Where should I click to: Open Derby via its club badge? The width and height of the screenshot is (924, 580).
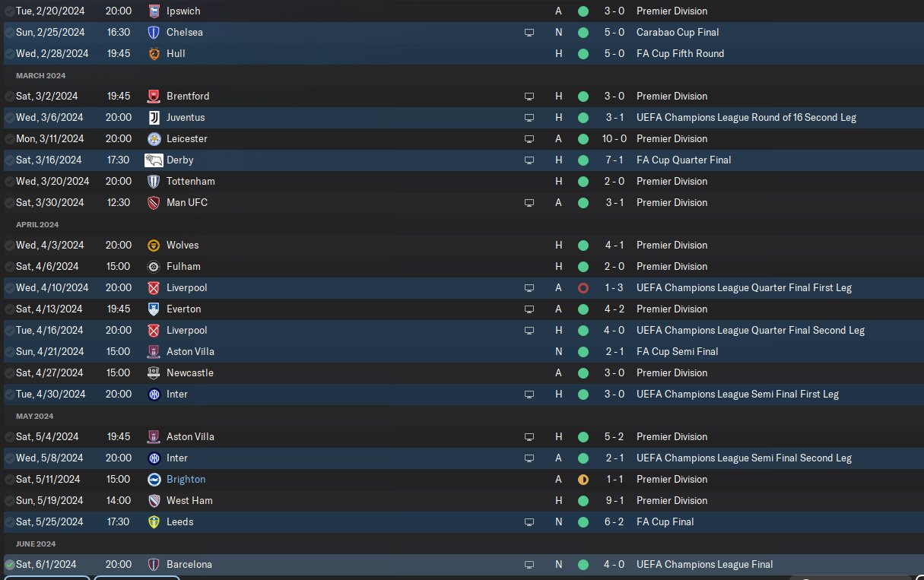pyautogui.click(x=154, y=160)
